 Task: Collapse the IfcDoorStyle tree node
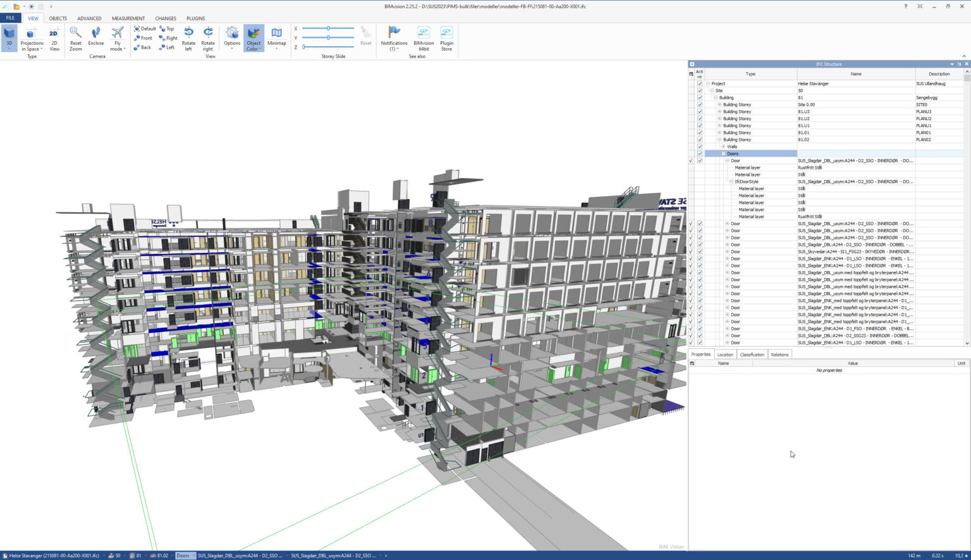pyautogui.click(x=730, y=181)
